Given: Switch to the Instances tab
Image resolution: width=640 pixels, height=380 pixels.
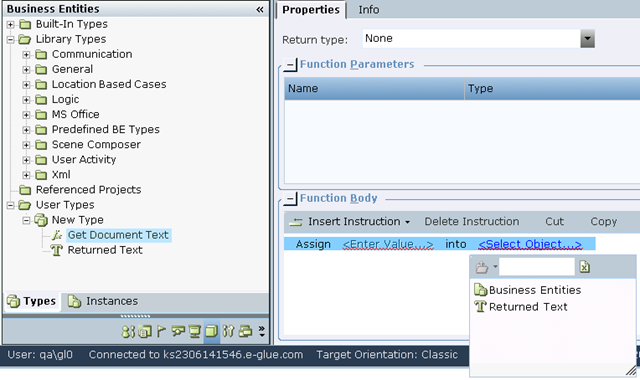Looking at the screenshot, I should click(103, 301).
